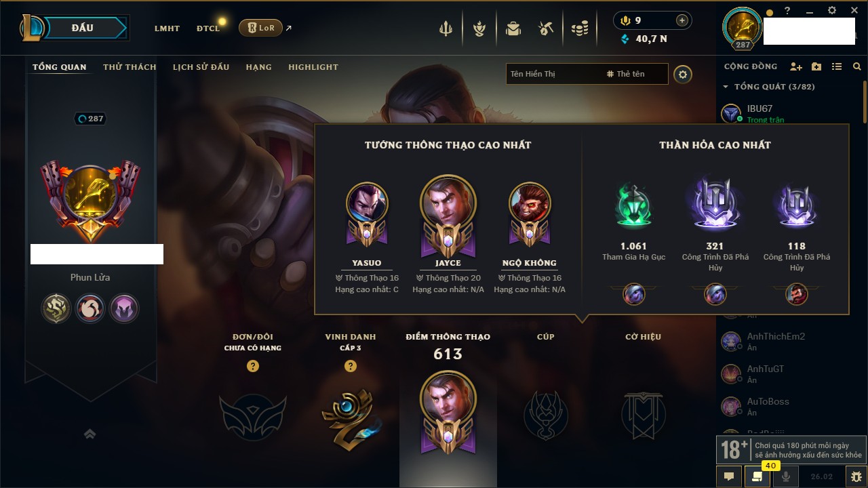Screen dimensions: 868x488
Task: Open the Loot backpack icon
Action: click(x=513, y=28)
